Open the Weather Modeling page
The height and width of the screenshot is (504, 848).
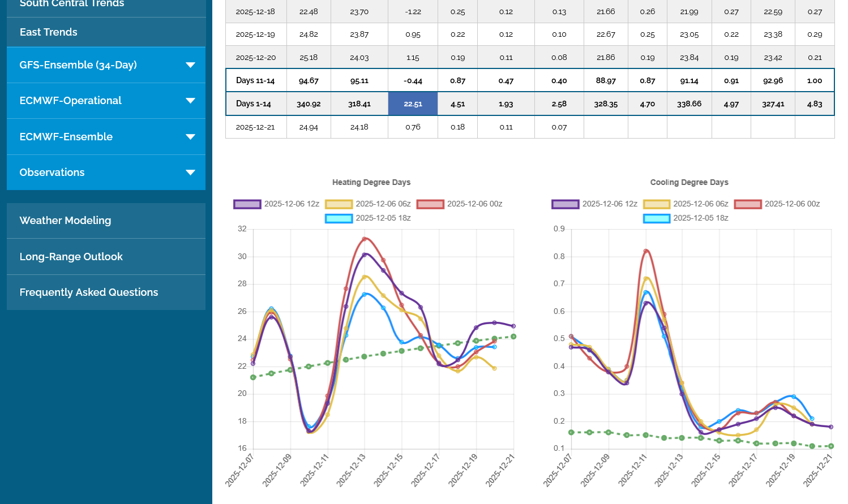[65, 221]
